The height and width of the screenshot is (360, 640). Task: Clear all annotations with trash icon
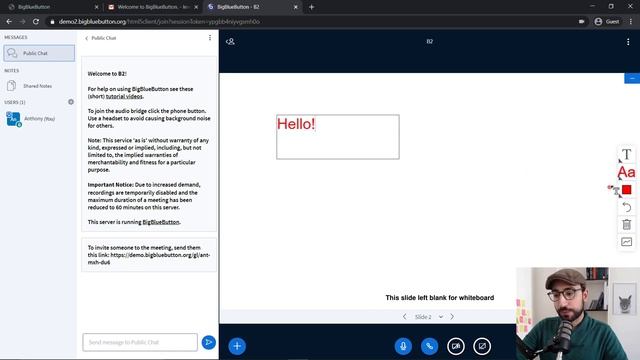tap(627, 224)
